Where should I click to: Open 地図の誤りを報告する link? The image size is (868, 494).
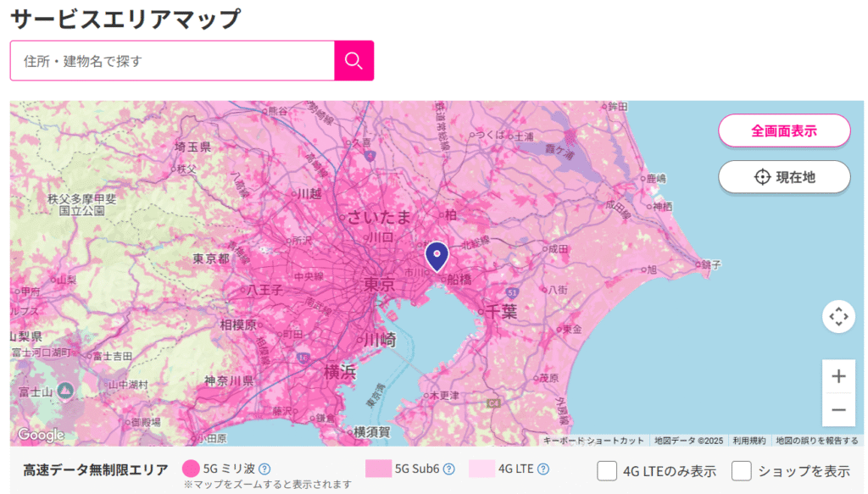816,441
